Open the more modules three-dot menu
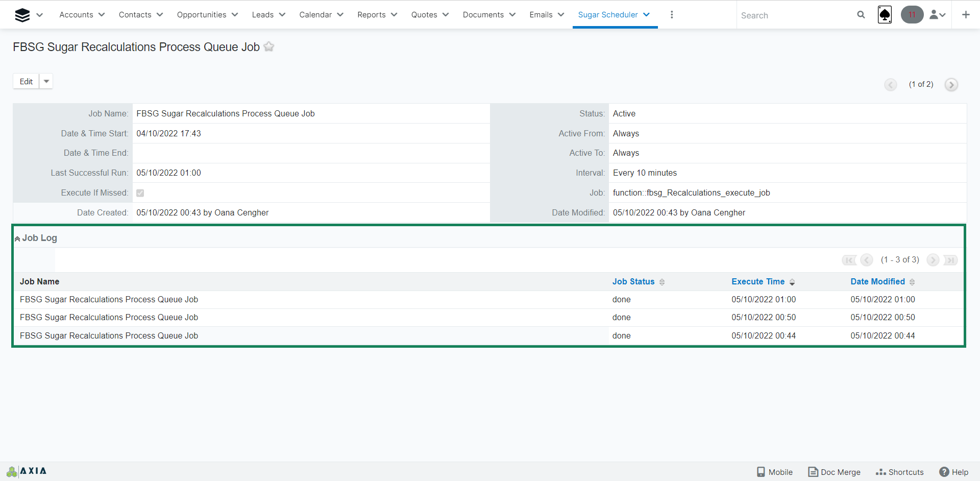Viewport: 980px width, 481px height. click(672, 15)
